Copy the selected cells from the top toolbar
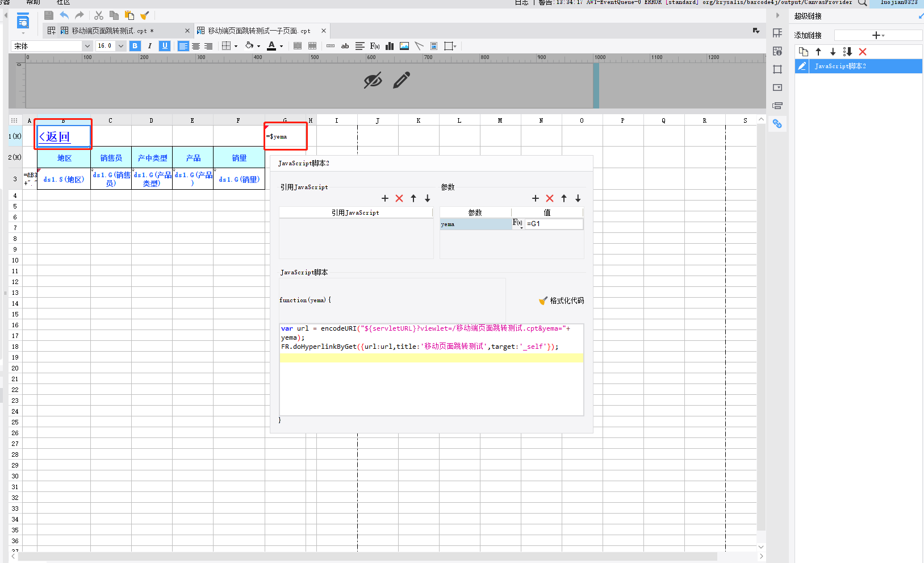The height and width of the screenshot is (563, 924). 114,15
